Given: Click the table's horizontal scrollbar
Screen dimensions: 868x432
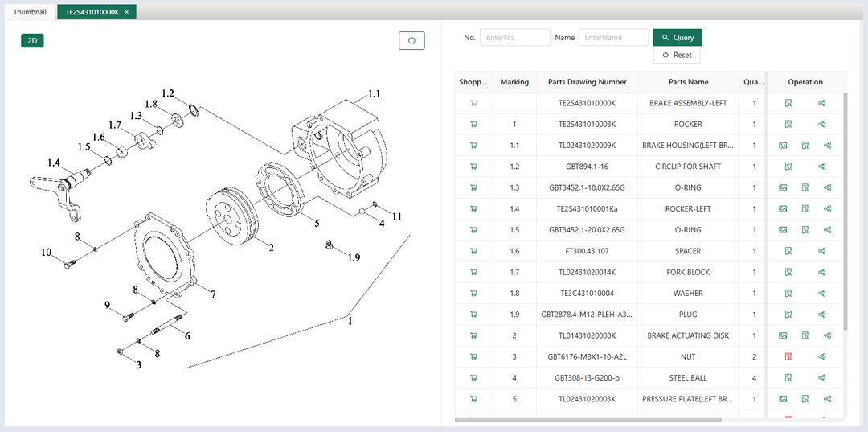Looking at the screenshot, I should (x=588, y=419).
